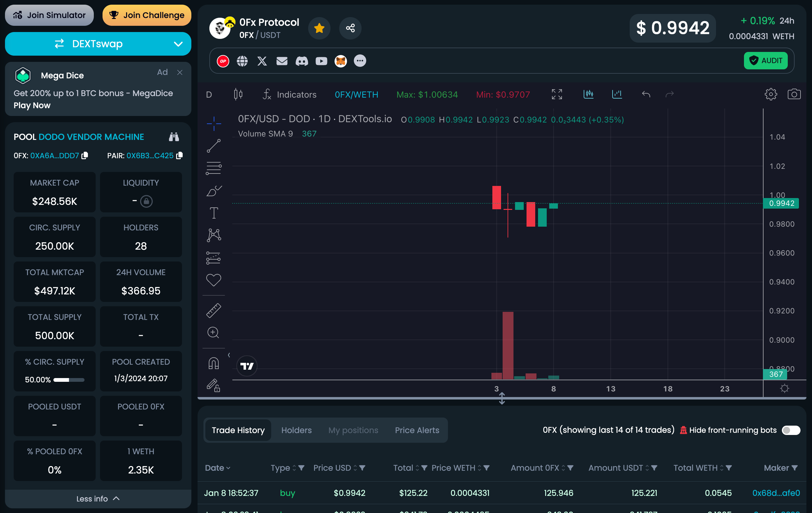
Task: Open maker address 0x68d...afe0
Action: [776, 493]
